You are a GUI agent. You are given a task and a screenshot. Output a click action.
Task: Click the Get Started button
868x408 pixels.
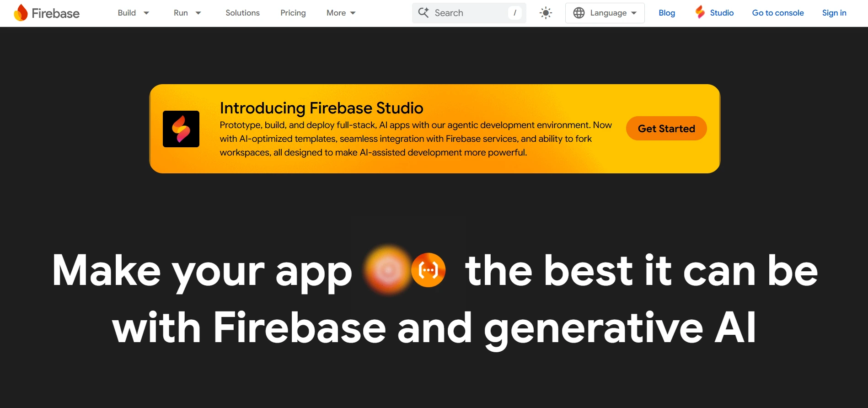tap(666, 129)
